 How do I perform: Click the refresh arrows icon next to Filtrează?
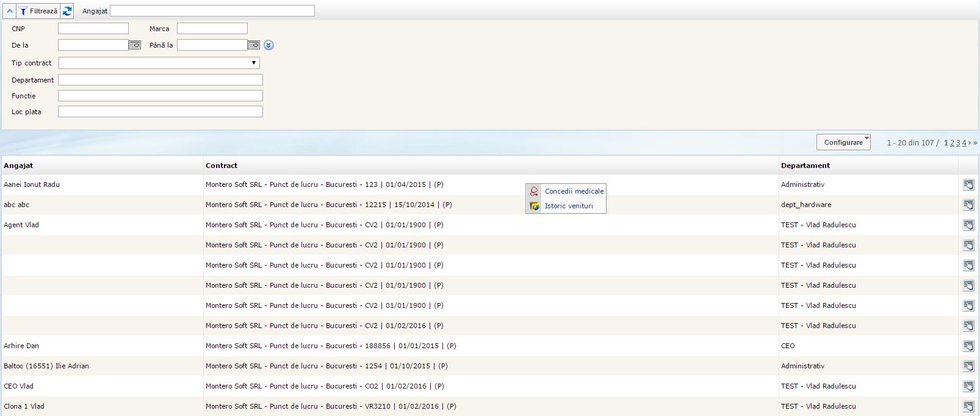[67, 11]
